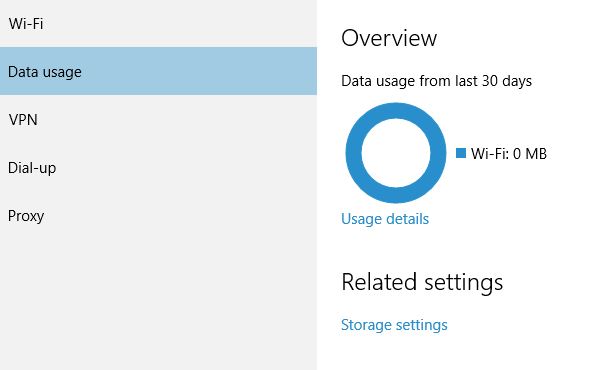Click the highlighted bar right of Data usage
Screen dimensions: 608x370
(199, 71)
